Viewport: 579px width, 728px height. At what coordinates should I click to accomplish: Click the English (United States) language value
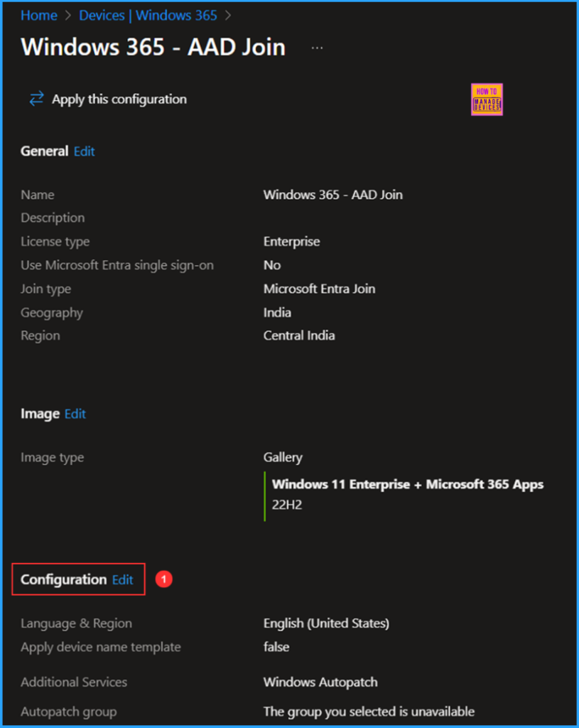pos(326,623)
